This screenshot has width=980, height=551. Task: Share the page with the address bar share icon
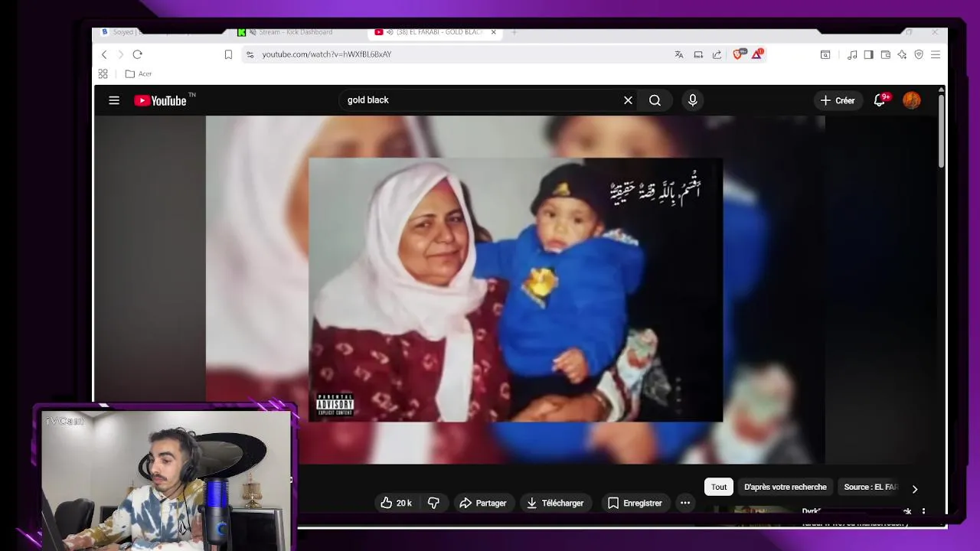(x=717, y=54)
